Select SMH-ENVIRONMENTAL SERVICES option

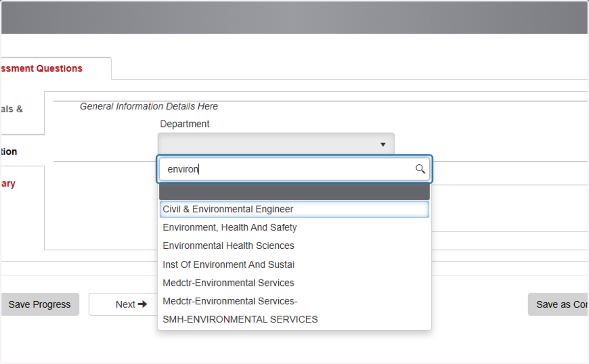point(294,319)
